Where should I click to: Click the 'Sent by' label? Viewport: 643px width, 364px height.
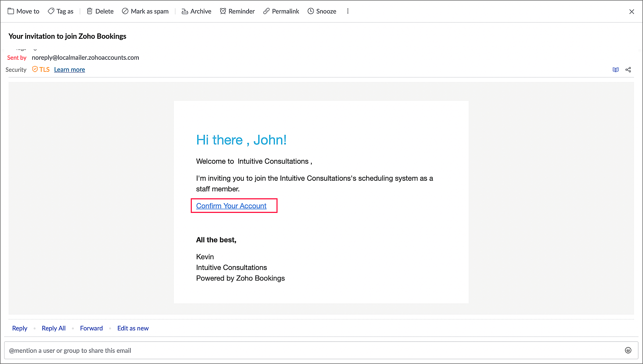(17, 57)
